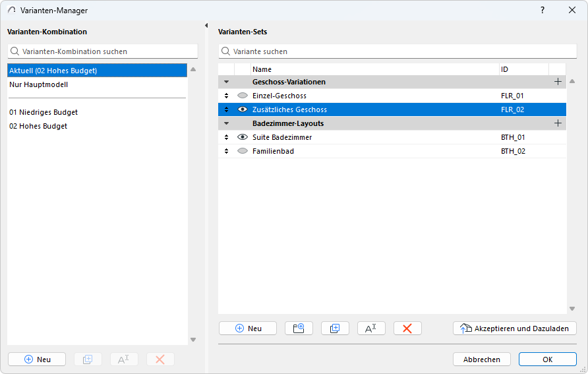This screenshot has height=374, width=588.
Task: Click ID cell BTH_02
Action: click(x=513, y=151)
